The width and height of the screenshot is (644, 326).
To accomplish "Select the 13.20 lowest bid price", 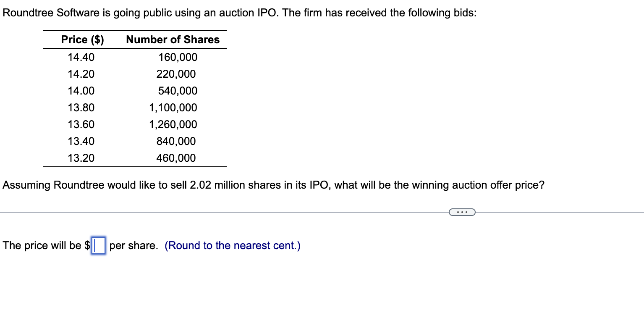I will (x=81, y=158).
